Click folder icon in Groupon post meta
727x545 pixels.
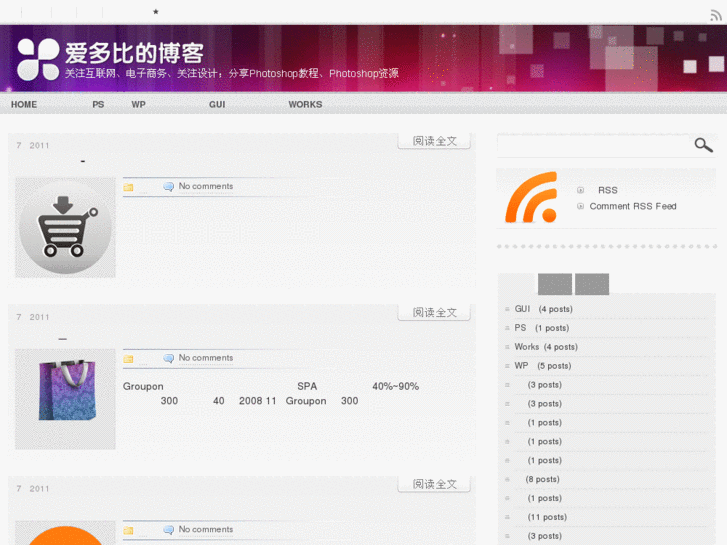tap(128, 359)
